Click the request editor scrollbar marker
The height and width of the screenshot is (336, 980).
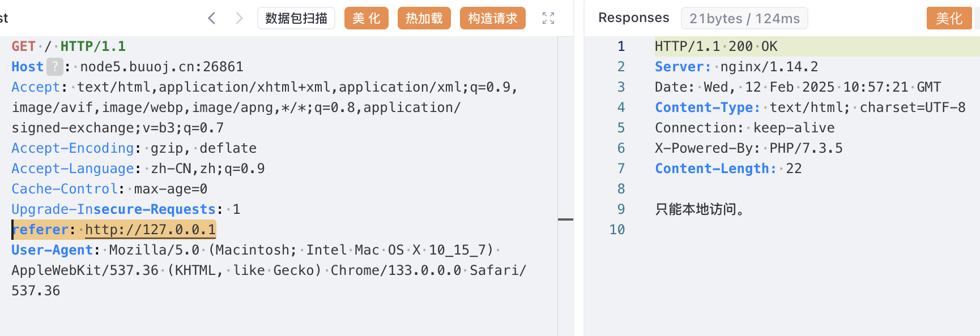point(565,219)
